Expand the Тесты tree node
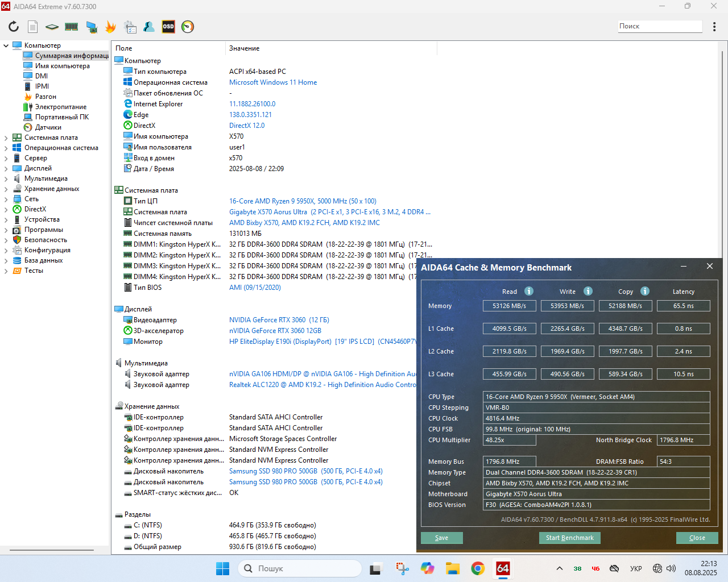Image resolution: width=728 pixels, height=582 pixels. click(x=6, y=271)
